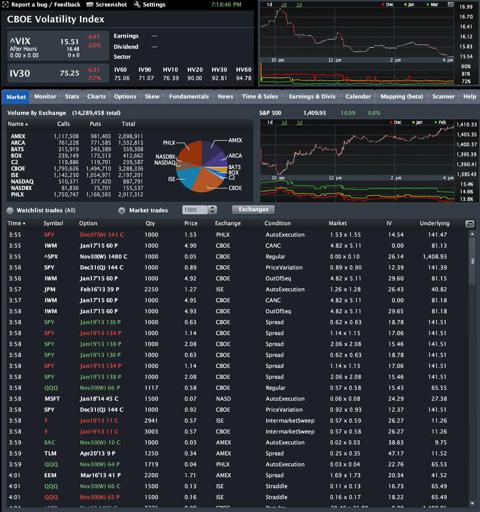
Task: Take a Screenshot from top bar
Action: click(x=107, y=5)
